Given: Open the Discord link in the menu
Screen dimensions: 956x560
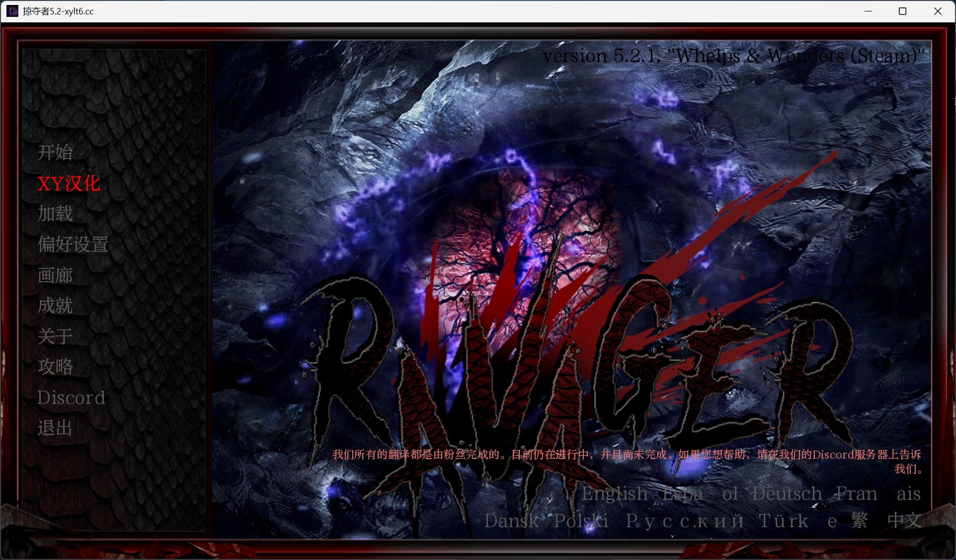Looking at the screenshot, I should pos(71,398).
